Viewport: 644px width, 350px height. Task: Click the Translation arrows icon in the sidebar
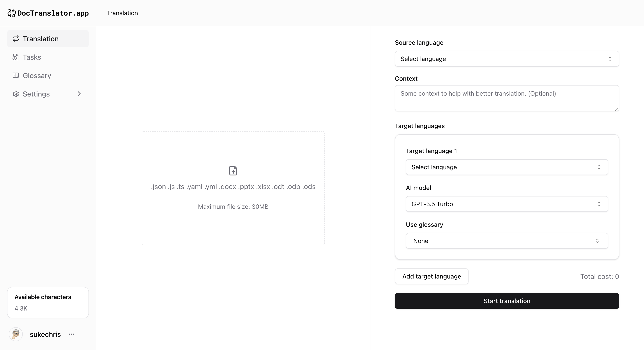(16, 39)
